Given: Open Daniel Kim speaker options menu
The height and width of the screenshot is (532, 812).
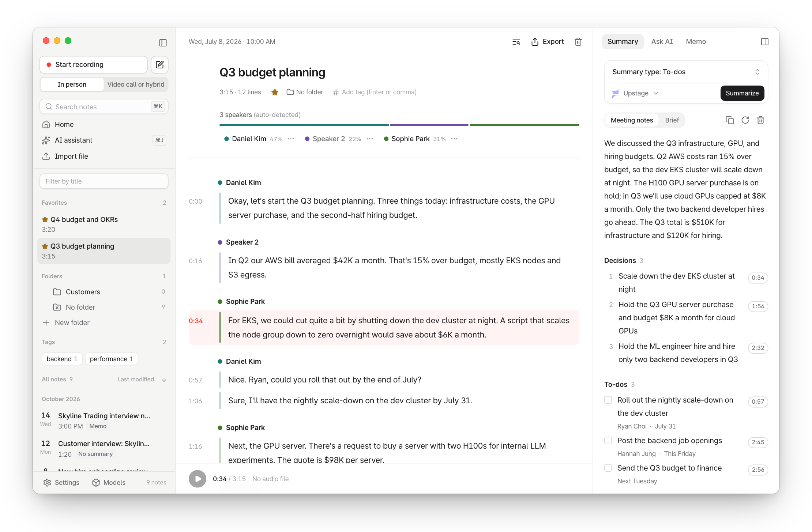Looking at the screenshot, I should (x=291, y=139).
